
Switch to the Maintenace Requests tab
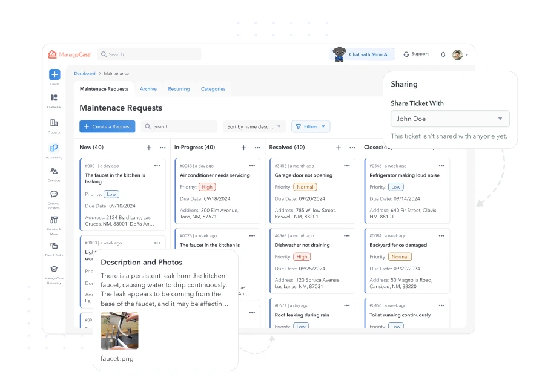(x=104, y=89)
